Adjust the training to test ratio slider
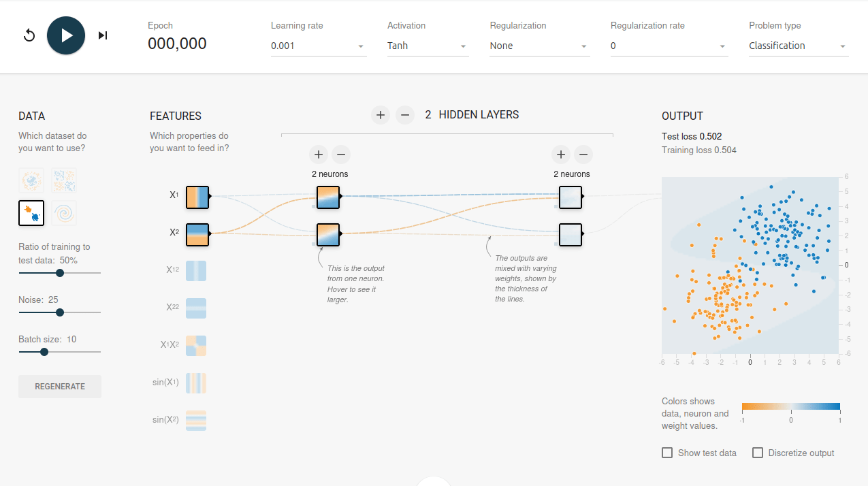 60,273
